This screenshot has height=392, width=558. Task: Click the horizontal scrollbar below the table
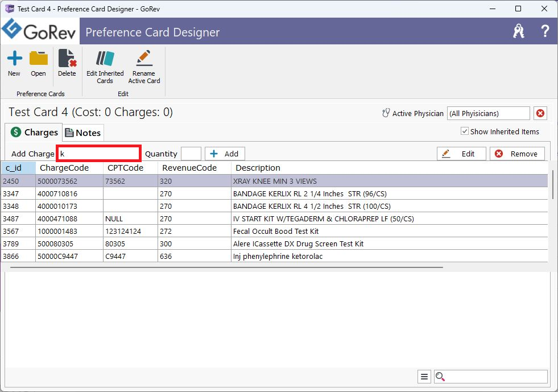point(226,267)
